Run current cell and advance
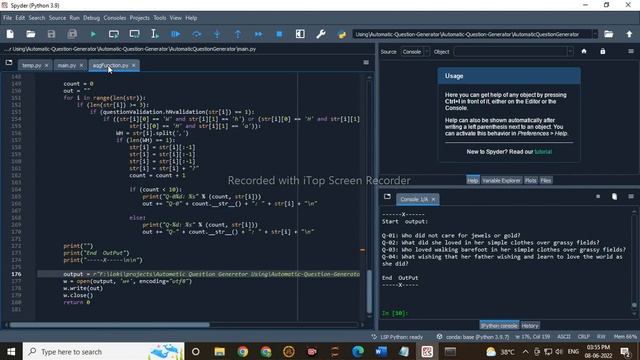The width and height of the screenshot is (640, 360). click(x=134, y=34)
